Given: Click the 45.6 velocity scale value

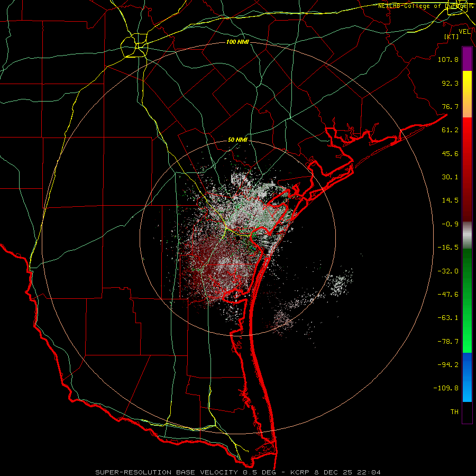Looking at the screenshot, I should pos(450,153).
